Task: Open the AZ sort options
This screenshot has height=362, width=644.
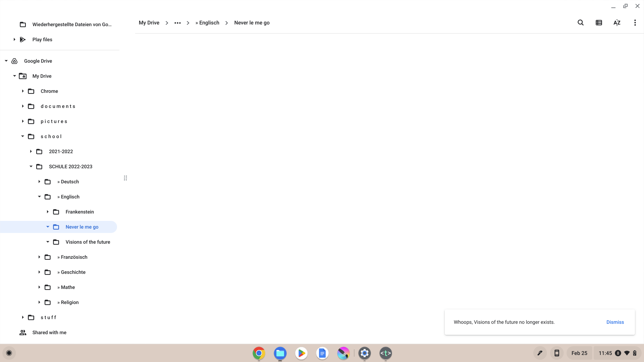Action: [x=617, y=23]
